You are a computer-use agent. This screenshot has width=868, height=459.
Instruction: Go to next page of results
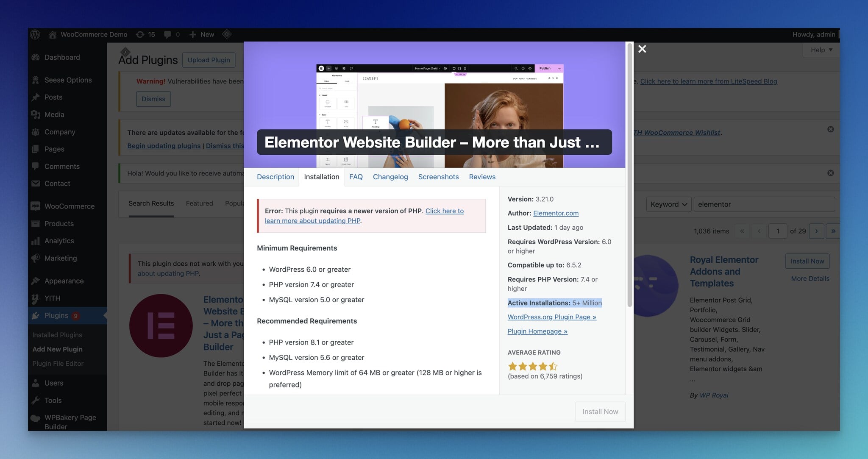click(x=816, y=231)
